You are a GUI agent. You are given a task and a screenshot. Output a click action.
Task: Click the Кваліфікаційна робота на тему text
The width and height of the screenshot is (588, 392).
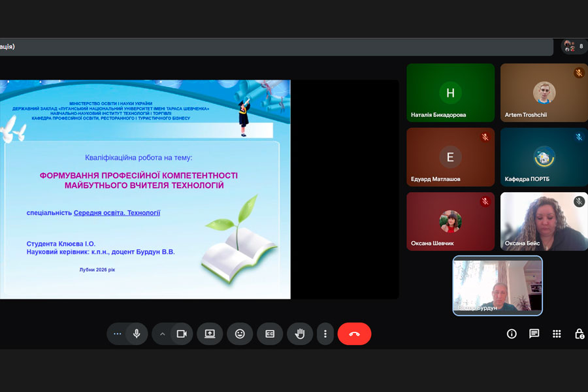(x=139, y=158)
